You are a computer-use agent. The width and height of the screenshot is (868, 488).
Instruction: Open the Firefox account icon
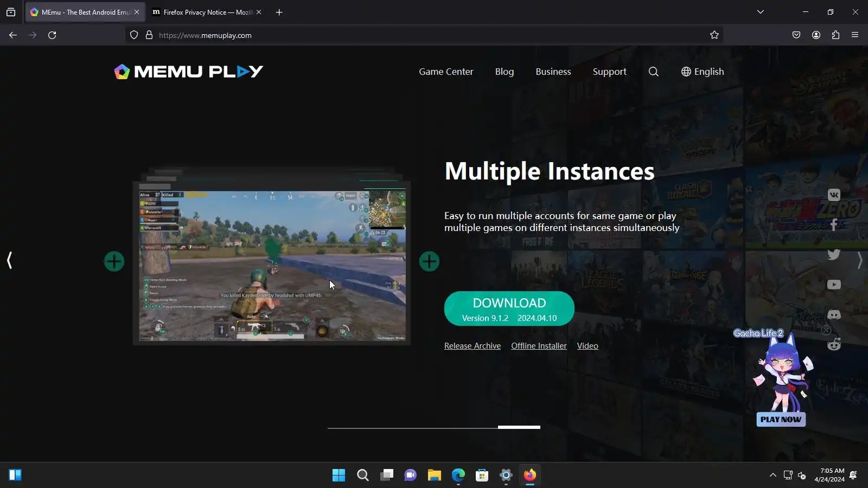(816, 35)
